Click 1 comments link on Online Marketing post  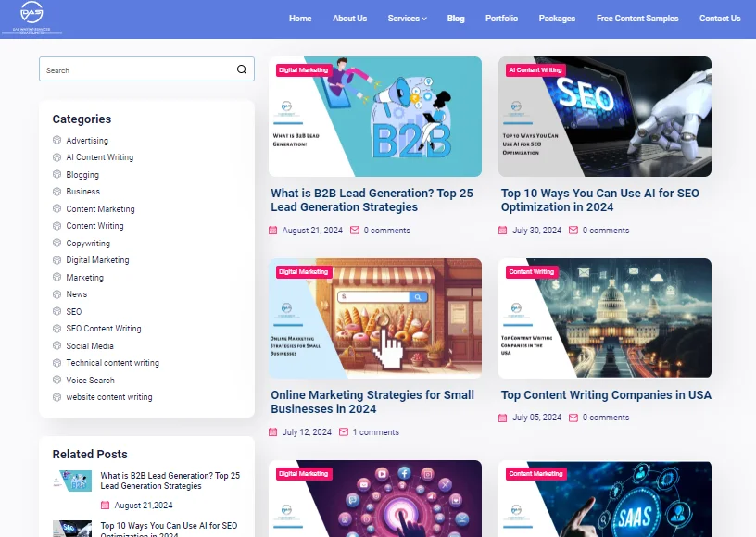tap(375, 432)
